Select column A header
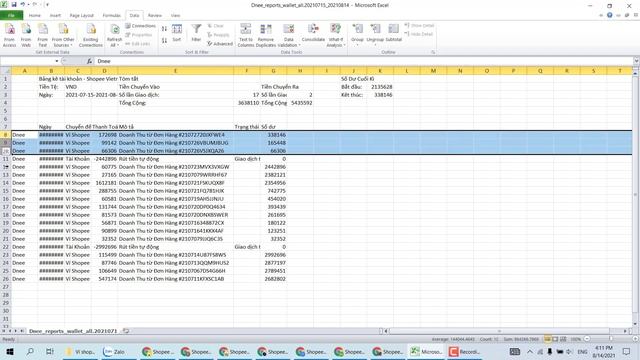The width and height of the screenshot is (640, 360). [24, 71]
